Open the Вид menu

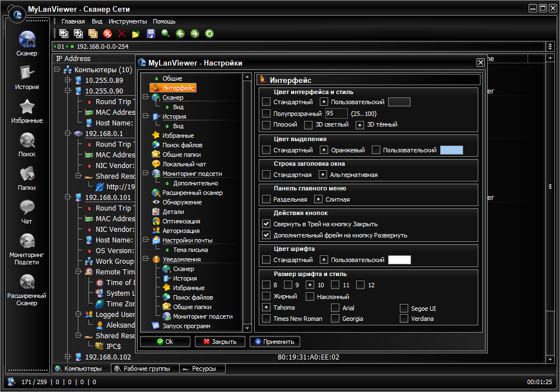97,21
